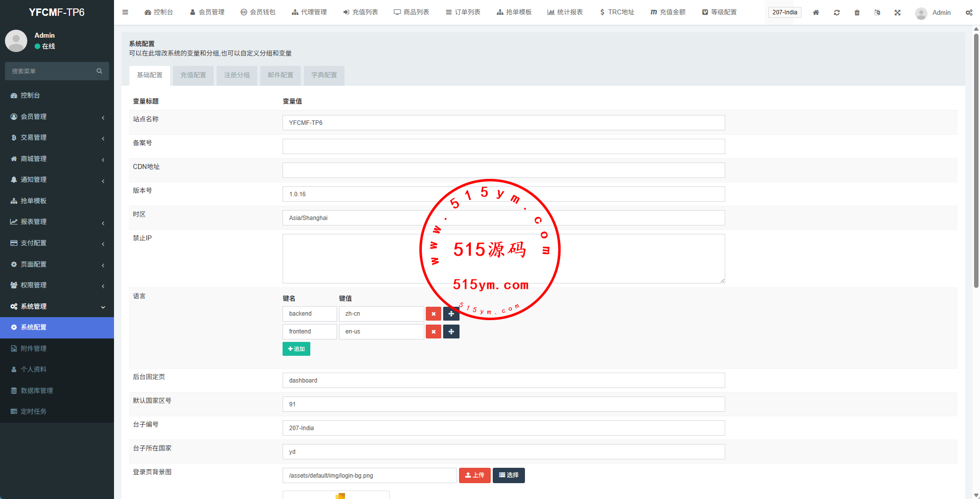
Task: Click the search magnifier in sidebar
Action: (99, 71)
